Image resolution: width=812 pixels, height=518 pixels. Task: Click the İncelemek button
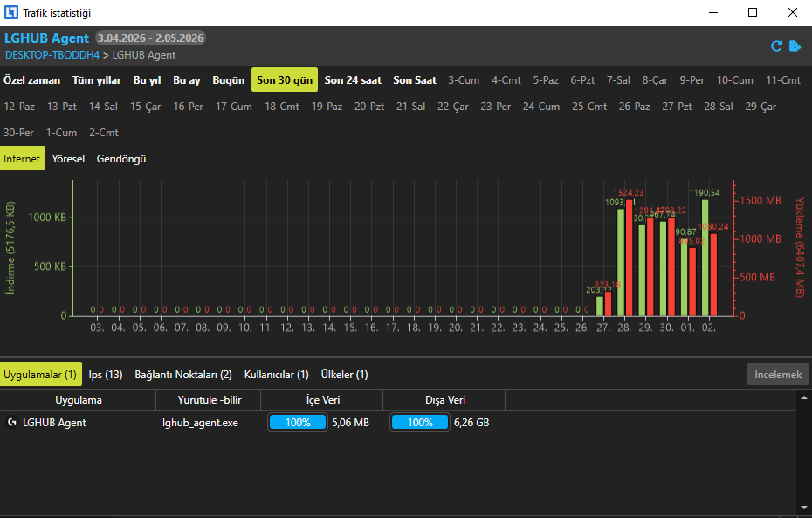point(778,374)
